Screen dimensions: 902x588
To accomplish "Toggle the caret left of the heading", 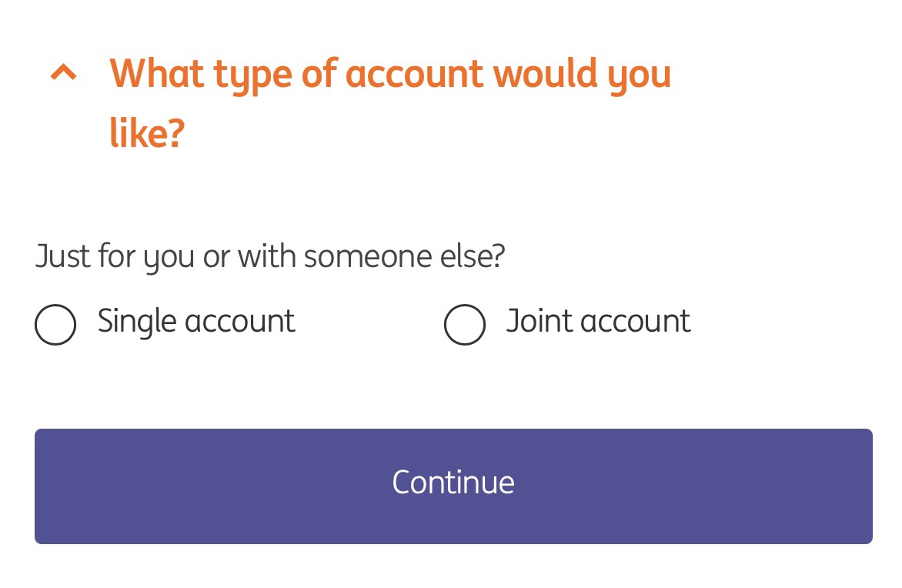I will [x=63, y=73].
